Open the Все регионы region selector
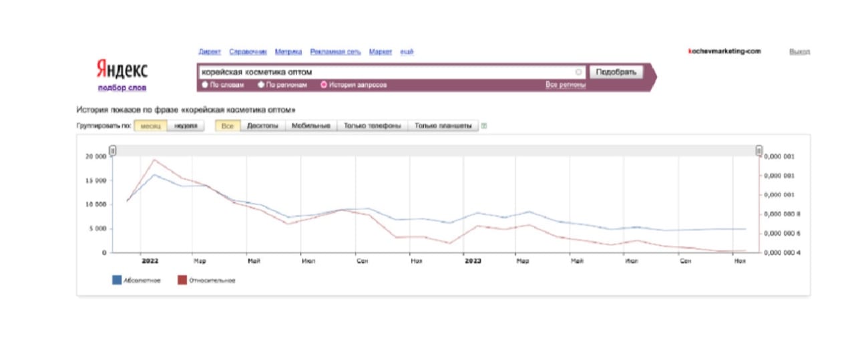Image resolution: width=868 pixels, height=340 pixels. (566, 85)
